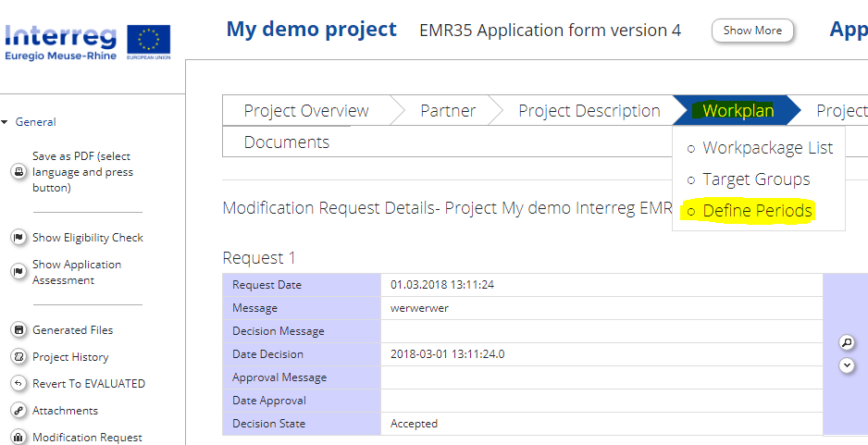Choose Target Groups in the Workplan menu
The height and width of the screenshot is (445, 868).
click(756, 179)
